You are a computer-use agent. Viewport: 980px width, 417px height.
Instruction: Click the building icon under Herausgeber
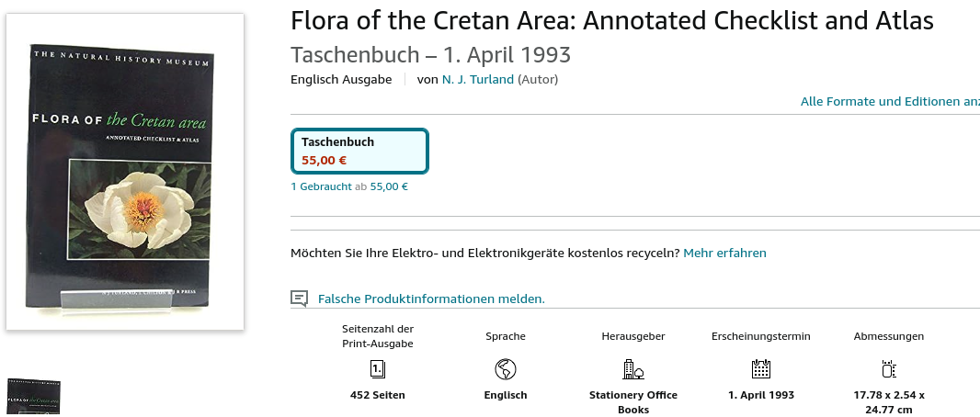tap(633, 369)
